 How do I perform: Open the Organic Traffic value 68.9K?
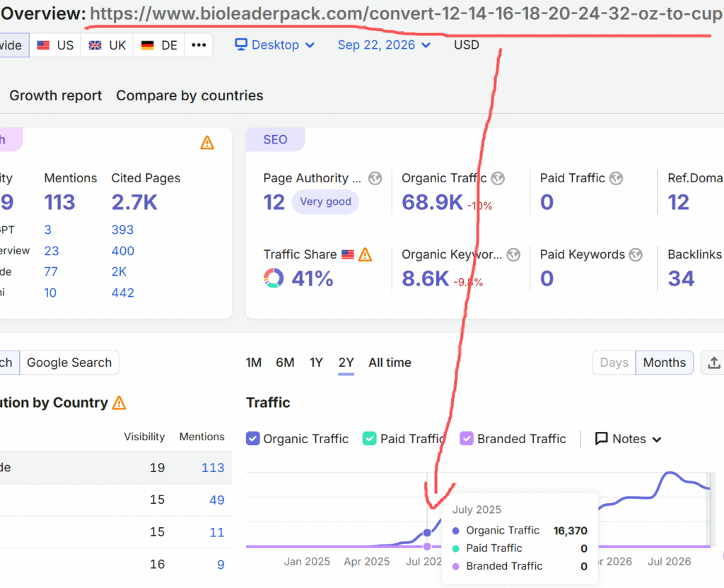[x=432, y=202]
